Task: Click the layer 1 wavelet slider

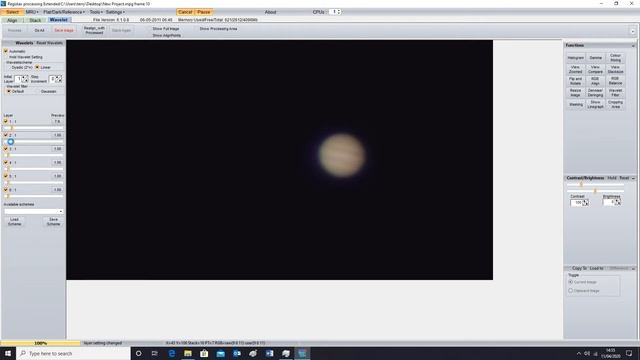Action: (x=33, y=128)
